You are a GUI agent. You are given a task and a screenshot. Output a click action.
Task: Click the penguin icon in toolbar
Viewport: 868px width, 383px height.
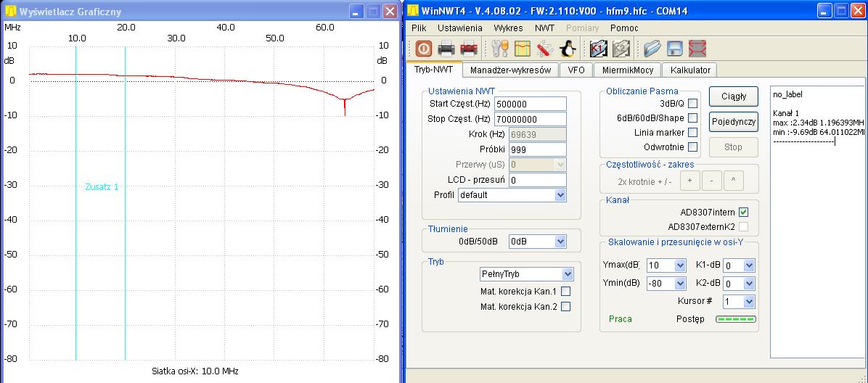pyautogui.click(x=568, y=49)
